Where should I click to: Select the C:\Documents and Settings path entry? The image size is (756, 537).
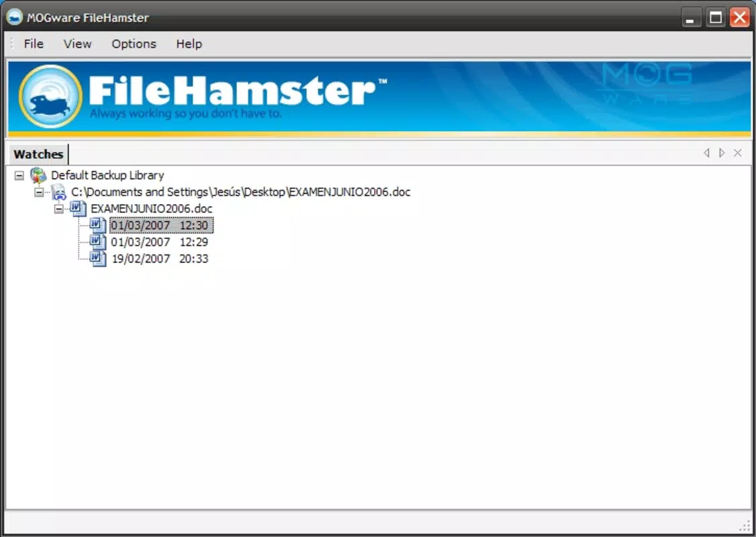[240, 193]
